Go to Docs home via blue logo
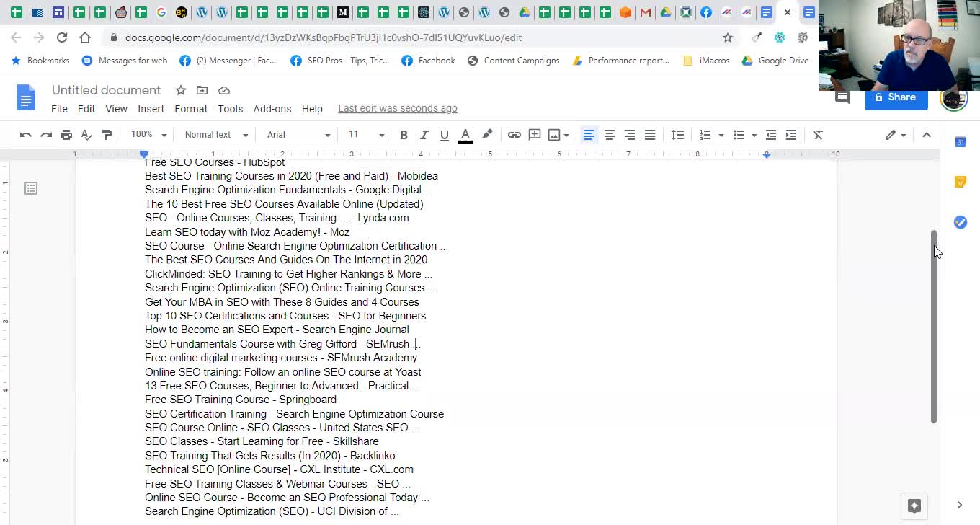Image resolution: width=980 pixels, height=525 pixels. click(x=26, y=97)
